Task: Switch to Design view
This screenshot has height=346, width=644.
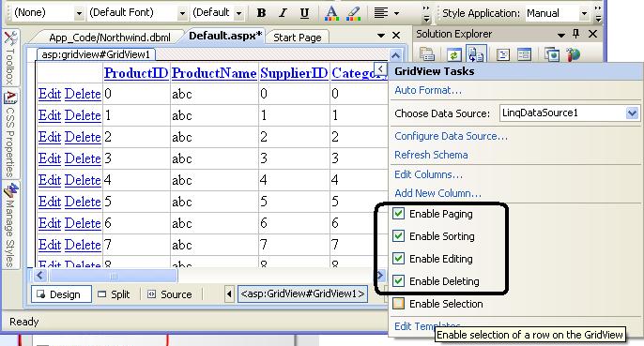Action: [x=61, y=294]
